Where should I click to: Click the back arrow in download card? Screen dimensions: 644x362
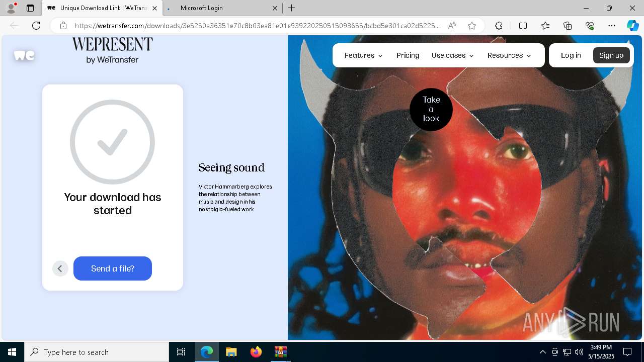point(60,268)
